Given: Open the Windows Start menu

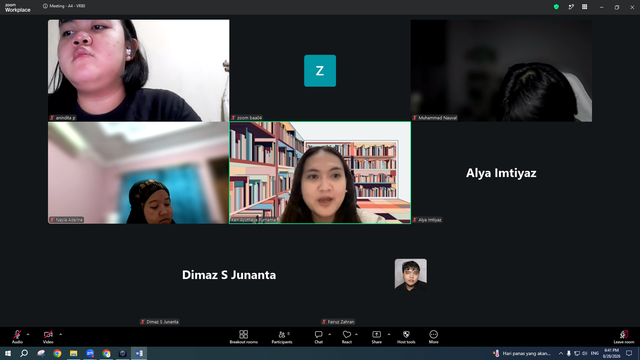Looking at the screenshot, I should [x=8, y=353].
